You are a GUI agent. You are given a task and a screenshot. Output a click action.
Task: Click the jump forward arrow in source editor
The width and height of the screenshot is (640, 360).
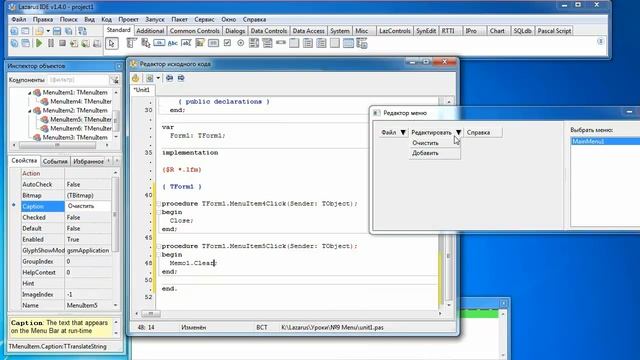[x=181, y=78]
